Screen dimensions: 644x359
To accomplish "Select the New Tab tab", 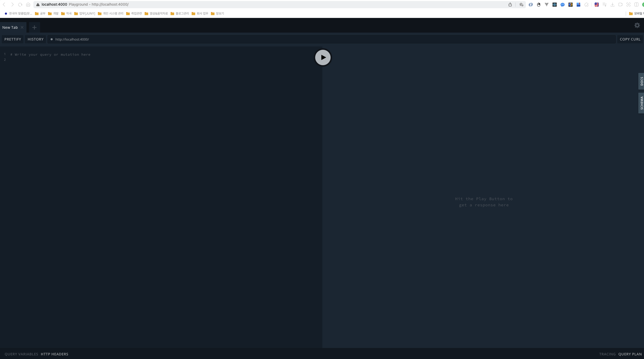I will tap(10, 27).
